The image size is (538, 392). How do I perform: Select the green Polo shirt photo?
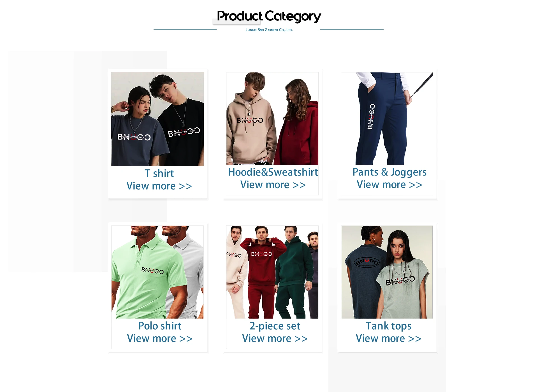tap(157, 272)
